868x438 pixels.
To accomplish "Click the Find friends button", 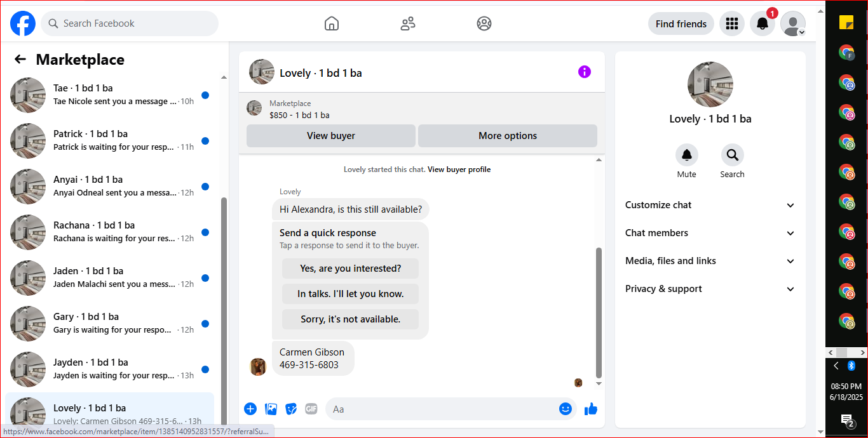I will coord(681,23).
